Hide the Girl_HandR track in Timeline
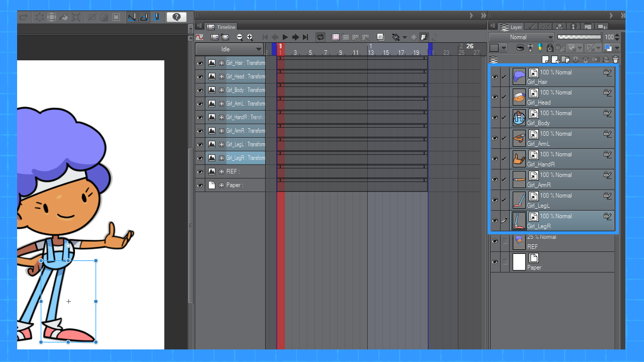 click(200, 117)
